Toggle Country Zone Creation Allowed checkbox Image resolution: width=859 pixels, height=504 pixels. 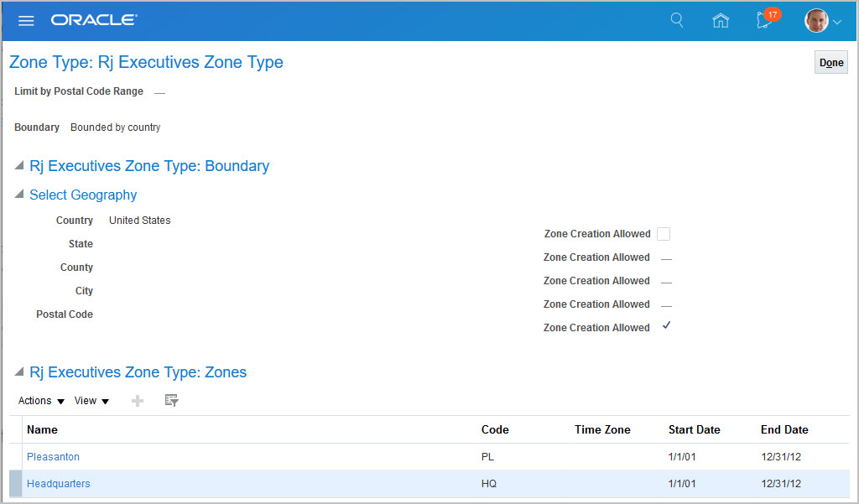point(664,234)
